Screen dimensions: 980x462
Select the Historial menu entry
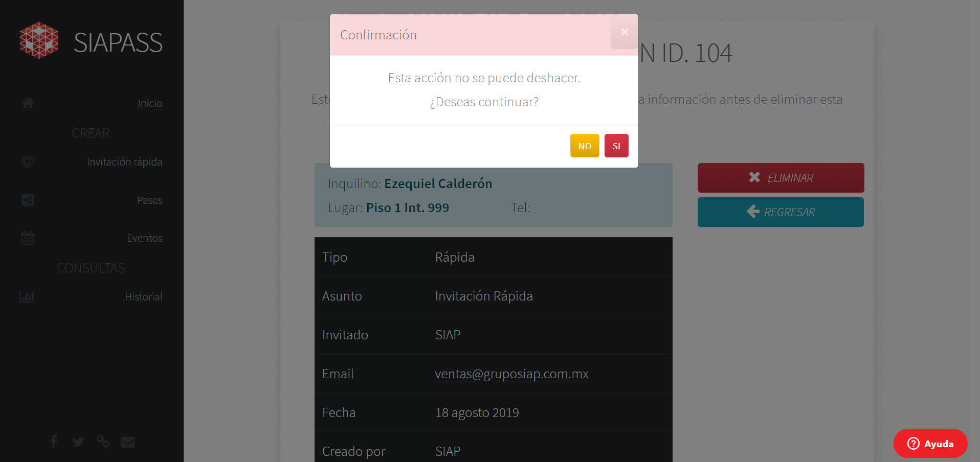coord(144,296)
